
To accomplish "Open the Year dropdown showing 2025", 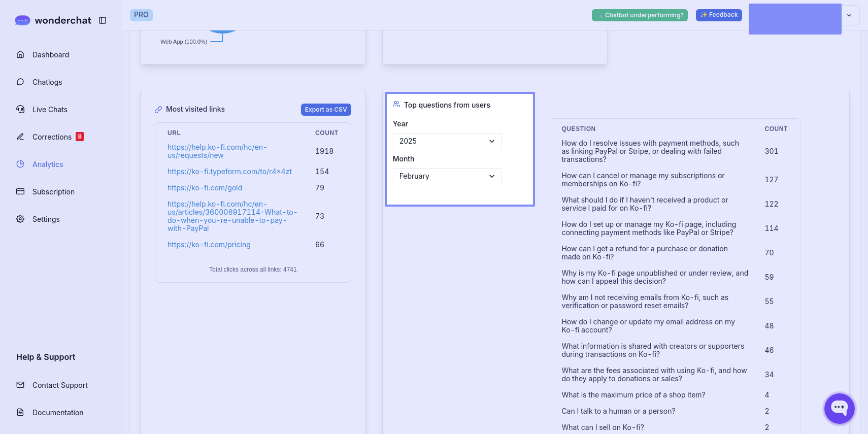I will tap(447, 141).
